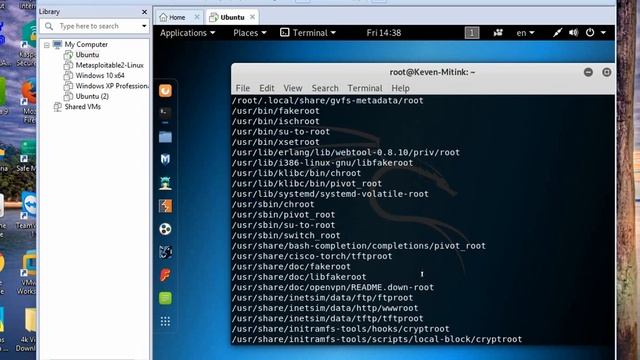Click the line '/usr/bin/fakeroot' in terminal

click(276, 111)
